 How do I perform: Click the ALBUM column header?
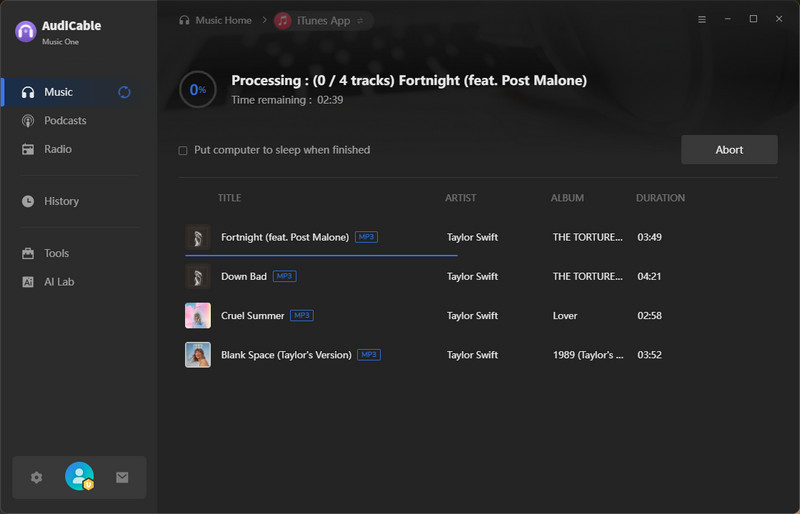[567, 198]
